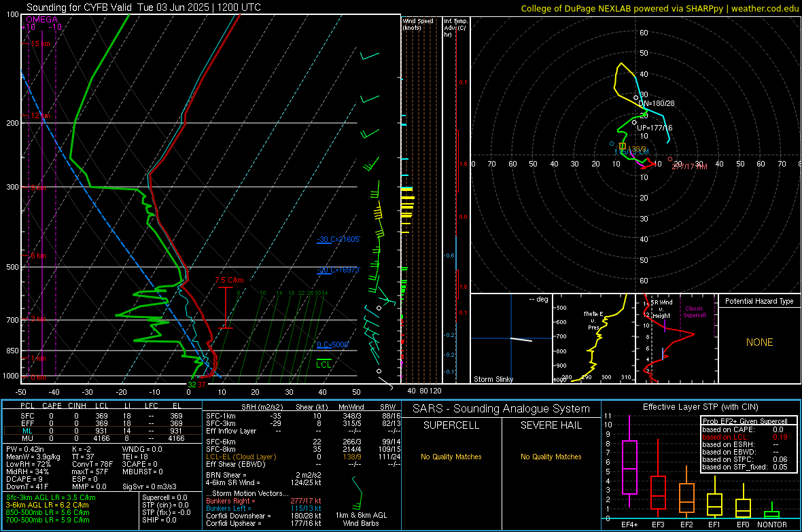Click the green 1km & 6km wind barb graphic
Viewport: 802px width, 532px height.
(x=357, y=493)
